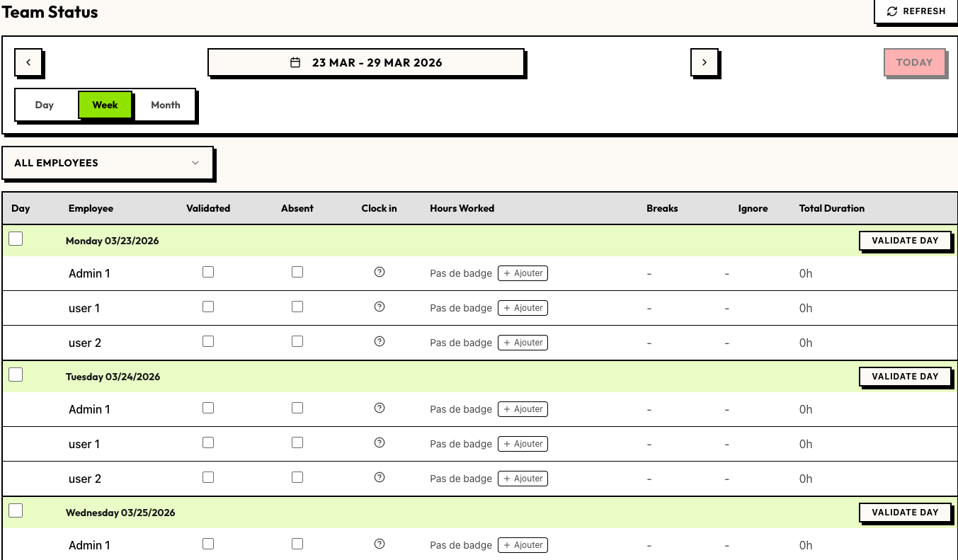The height and width of the screenshot is (560, 958).
Task: Check the select-all box for Monday 03/23/2026
Action: [16, 239]
